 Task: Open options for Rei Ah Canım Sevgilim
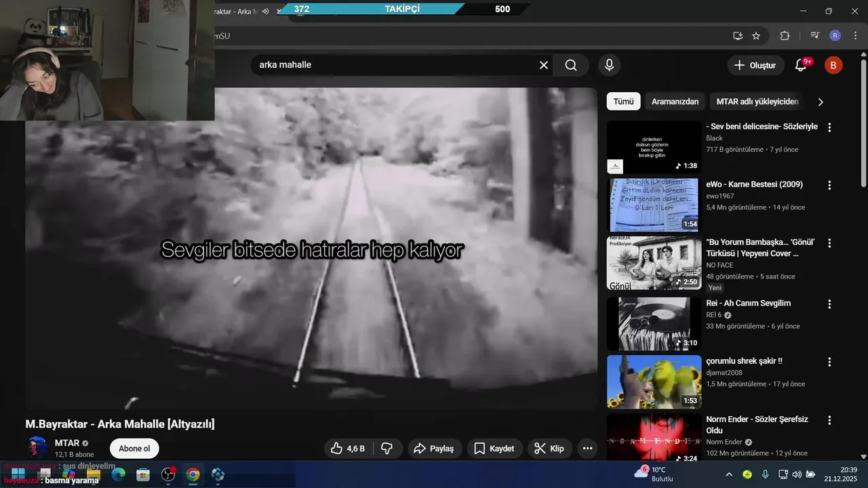[x=829, y=304]
